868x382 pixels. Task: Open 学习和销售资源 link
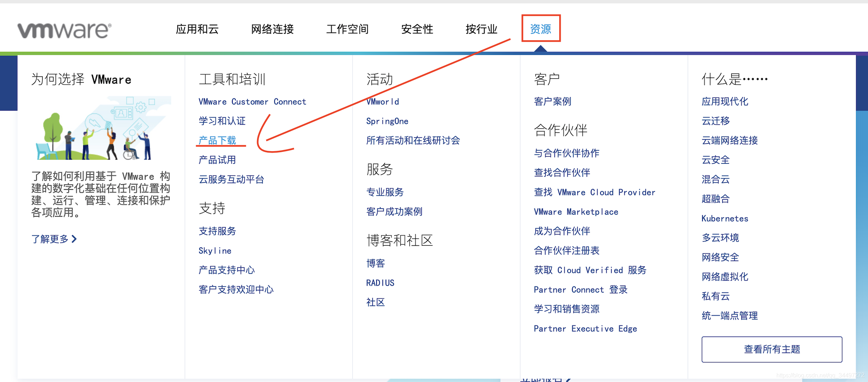(x=567, y=309)
